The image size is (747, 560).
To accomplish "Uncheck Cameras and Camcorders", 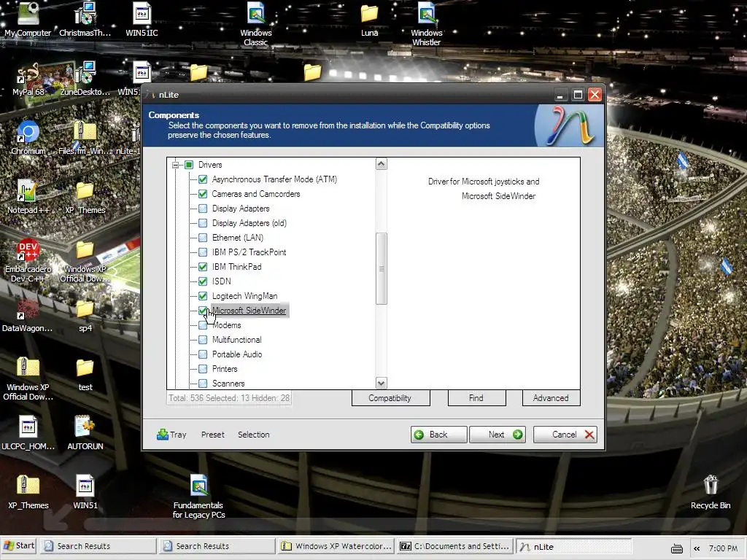I will tap(203, 194).
